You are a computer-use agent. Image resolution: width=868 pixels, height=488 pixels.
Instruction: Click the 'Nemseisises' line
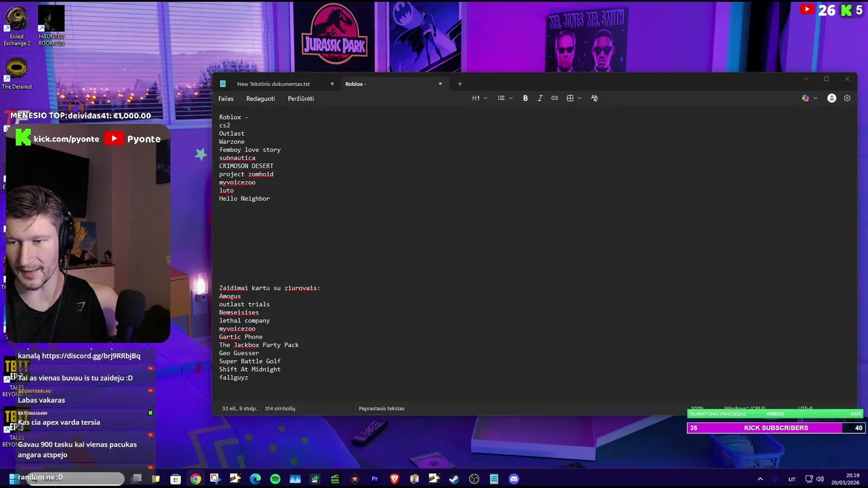(x=239, y=312)
